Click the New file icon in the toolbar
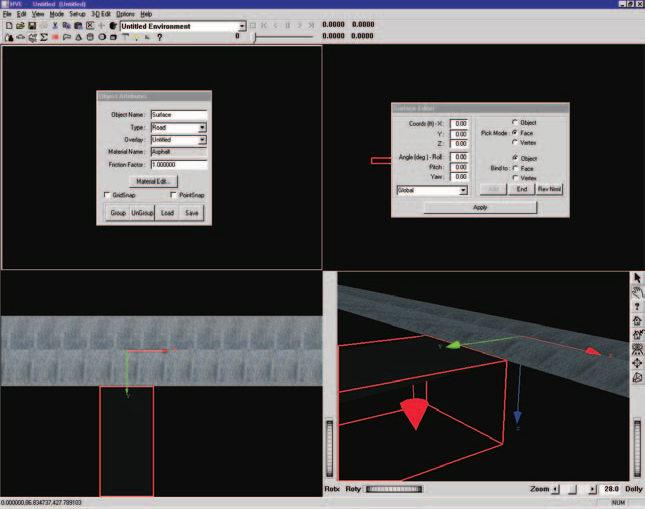Image resolution: width=645 pixels, height=509 pixels. (9, 26)
